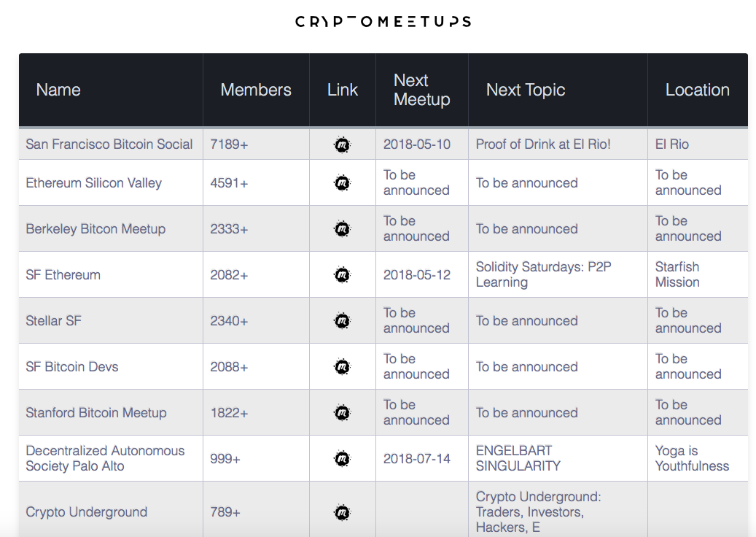
Task: Click the Crypto Underground meetup name
Action: [86, 511]
